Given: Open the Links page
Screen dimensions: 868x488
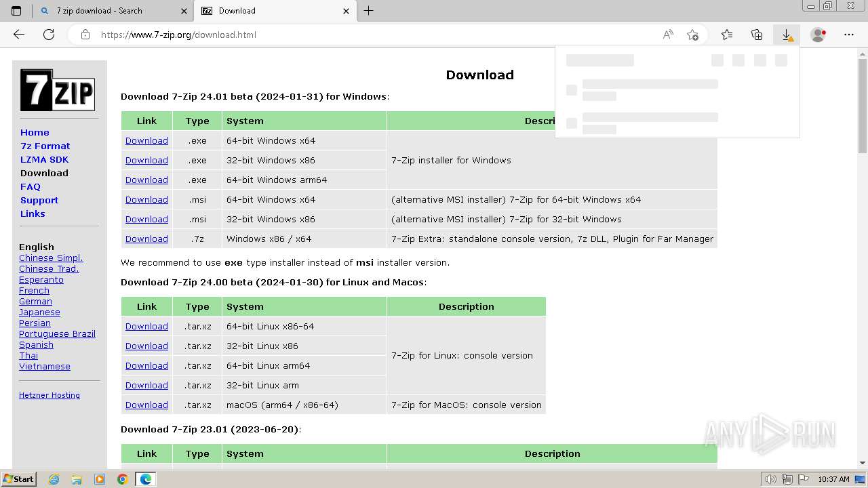Looking at the screenshot, I should click(x=33, y=213).
